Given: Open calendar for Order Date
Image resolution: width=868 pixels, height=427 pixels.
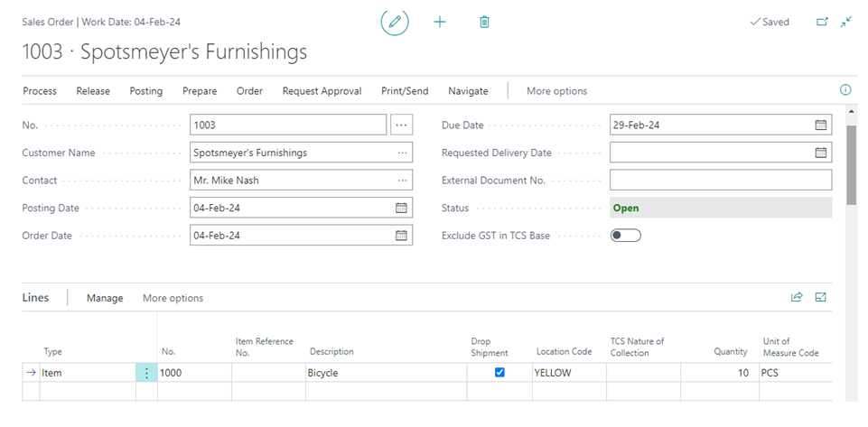Looking at the screenshot, I should [x=401, y=236].
